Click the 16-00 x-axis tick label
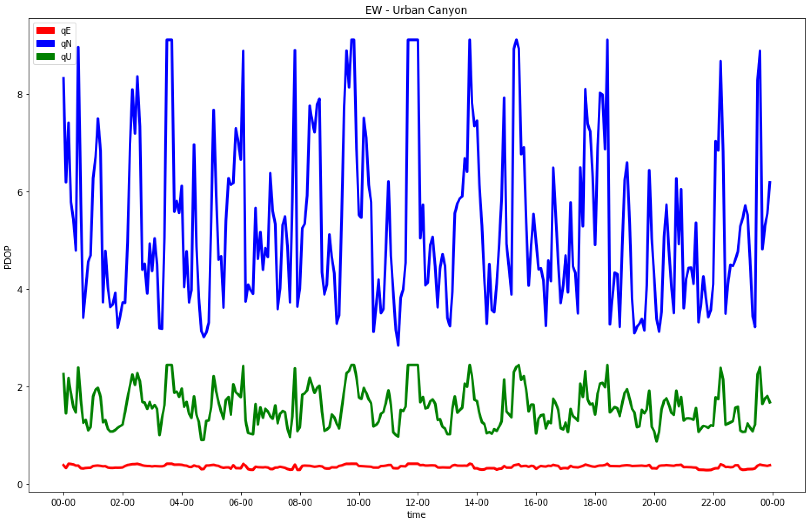The image size is (812, 524). coord(536,502)
